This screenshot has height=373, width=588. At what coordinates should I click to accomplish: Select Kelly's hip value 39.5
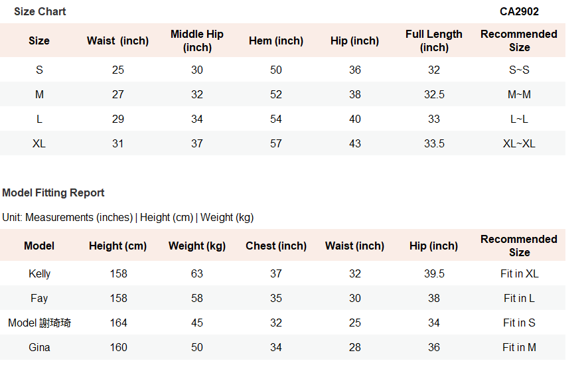[434, 274]
